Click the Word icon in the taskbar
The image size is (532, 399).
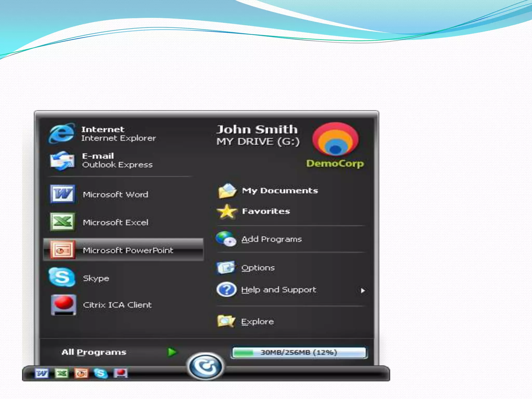42,374
